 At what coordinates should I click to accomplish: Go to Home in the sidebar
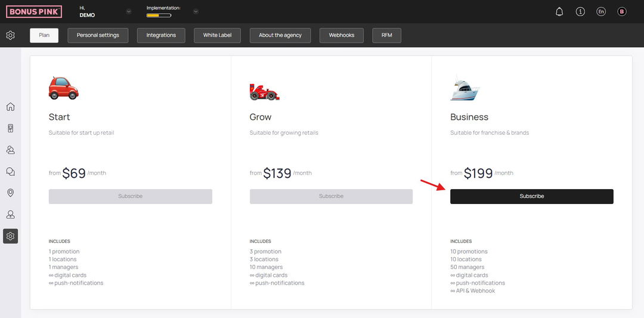pos(11,107)
